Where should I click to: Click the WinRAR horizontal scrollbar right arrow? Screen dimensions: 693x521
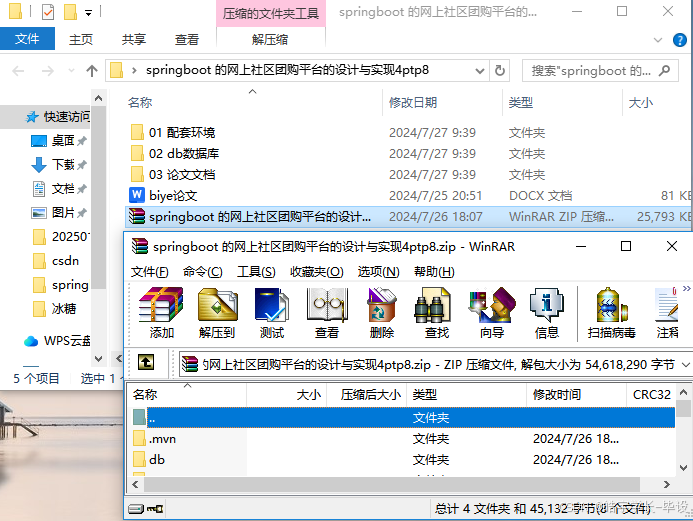pos(666,484)
